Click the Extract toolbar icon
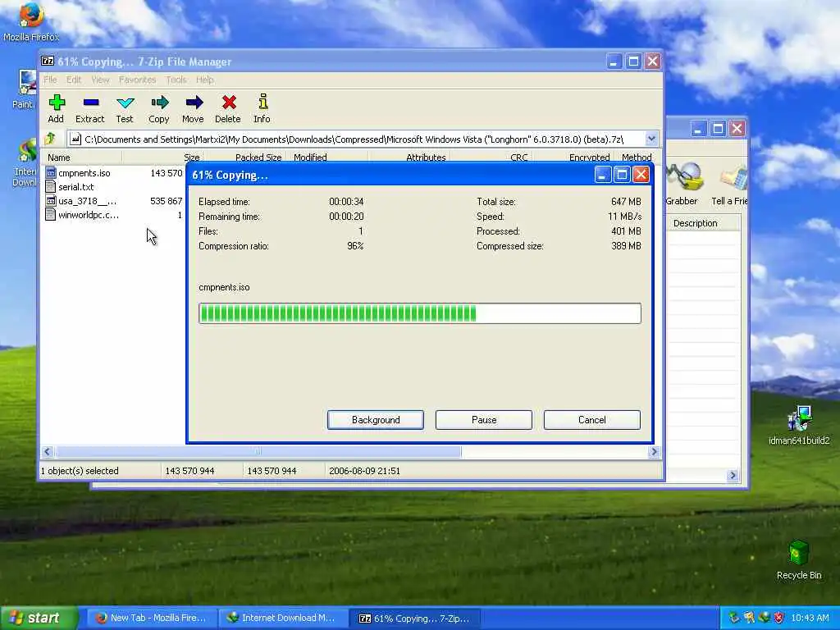The width and height of the screenshot is (840, 630). pos(90,103)
